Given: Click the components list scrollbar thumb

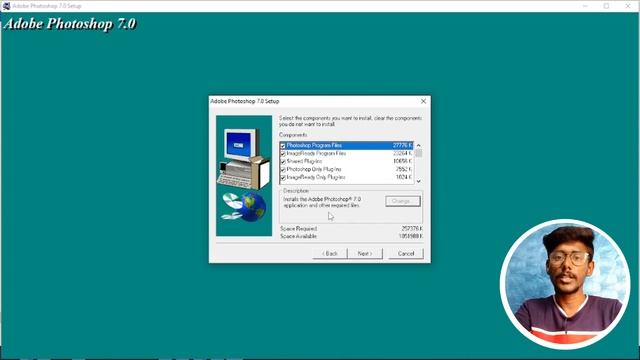Looking at the screenshot, I should 418,153.
